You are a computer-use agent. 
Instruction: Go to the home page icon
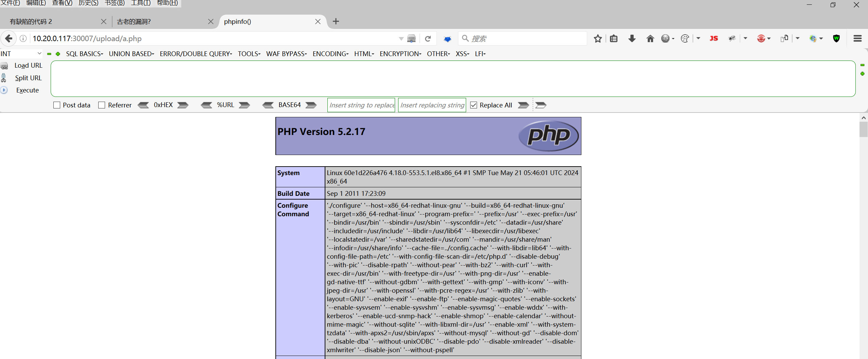tap(650, 38)
